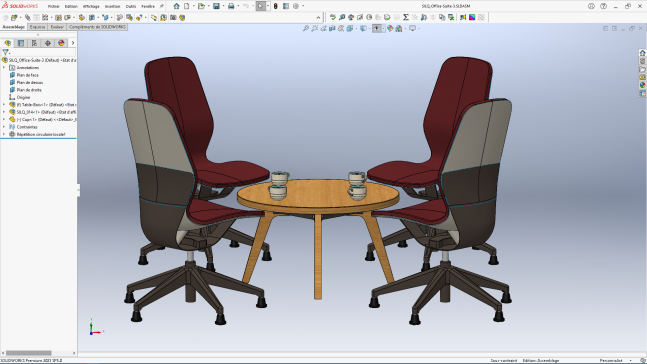647x364 pixels.
Task: Open SolidWorks Resources home icon on task pane
Action: click(x=642, y=53)
